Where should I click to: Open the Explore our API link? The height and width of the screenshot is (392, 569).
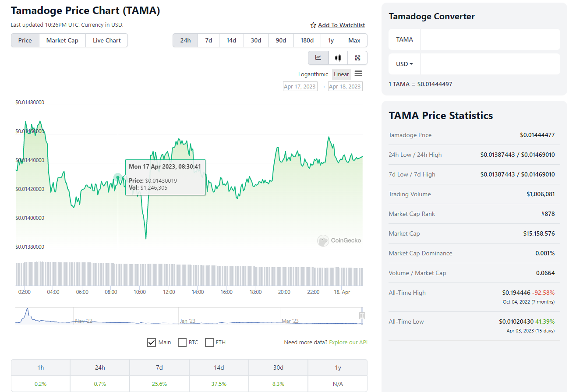tap(348, 343)
